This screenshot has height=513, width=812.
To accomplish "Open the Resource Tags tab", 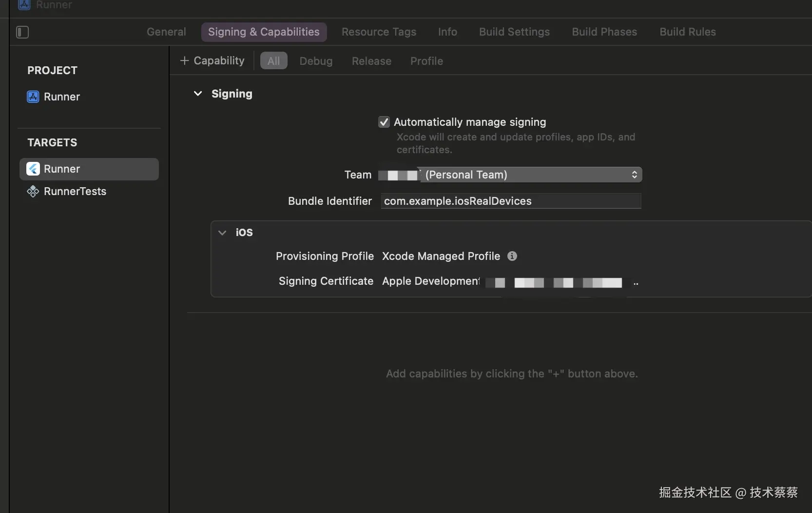I will coord(379,32).
